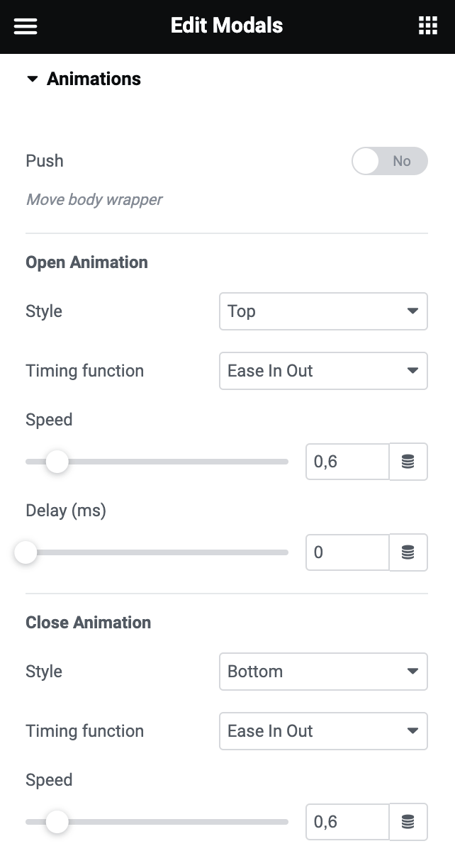455x868 pixels.
Task: Click the Close Animation Speed value field
Action: pos(347,822)
